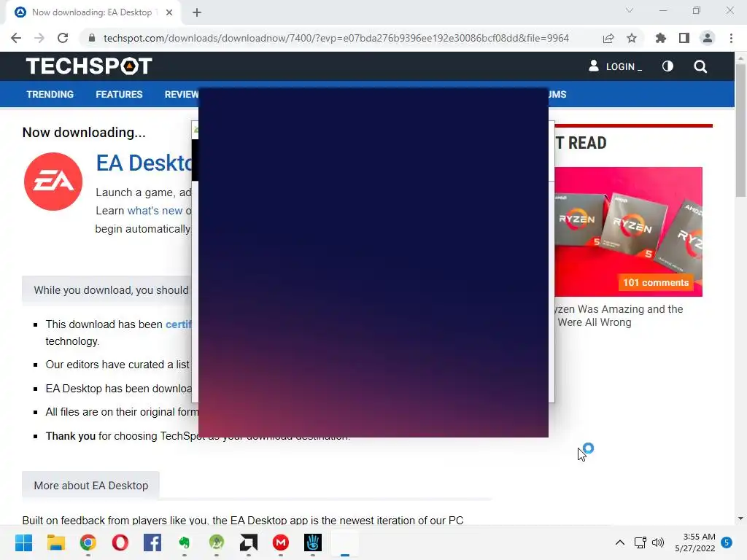The width and height of the screenshot is (747, 560).
Task: Open Facebook from taskbar
Action: pos(152,542)
